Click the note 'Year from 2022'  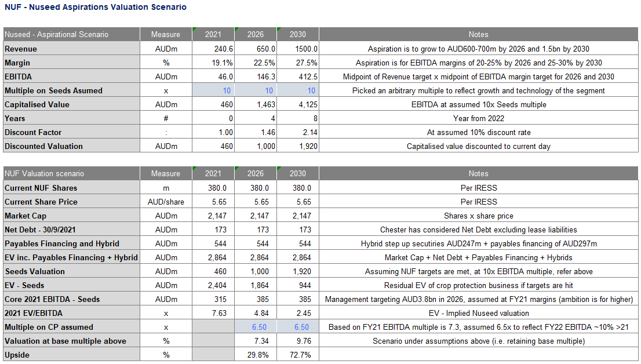pyautogui.click(x=478, y=119)
